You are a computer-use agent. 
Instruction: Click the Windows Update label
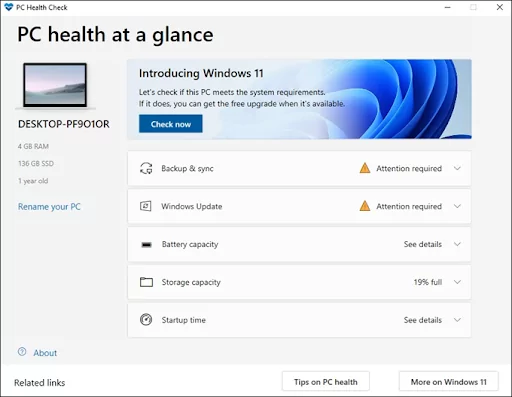point(192,206)
